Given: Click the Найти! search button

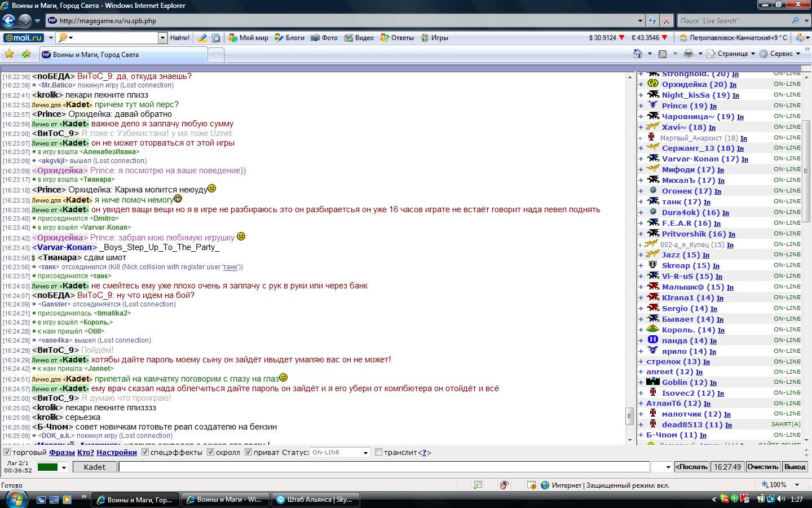Looking at the screenshot, I should tap(180, 38).
